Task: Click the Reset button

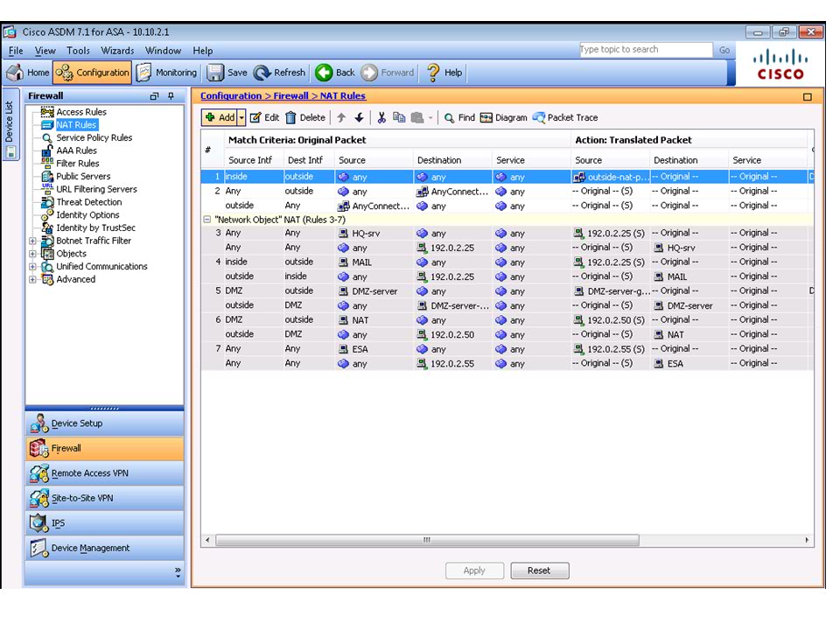Action: click(x=539, y=570)
